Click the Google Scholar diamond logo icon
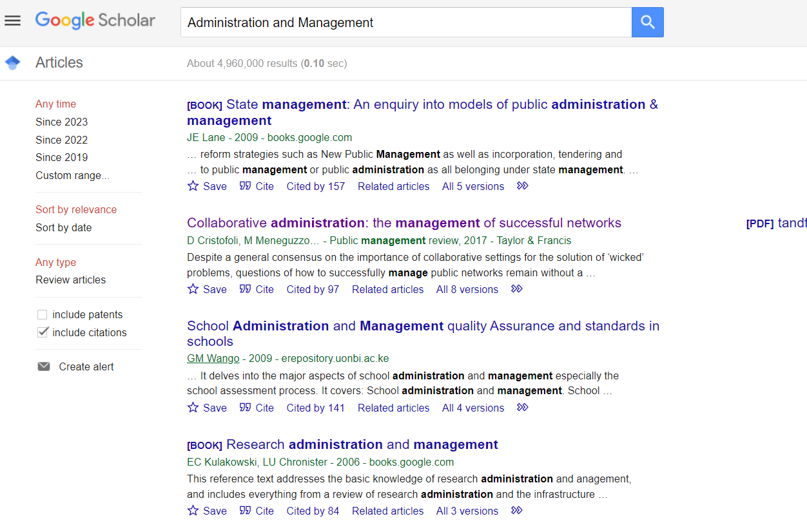The width and height of the screenshot is (807, 532). pyautogui.click(x=12, y=62)
